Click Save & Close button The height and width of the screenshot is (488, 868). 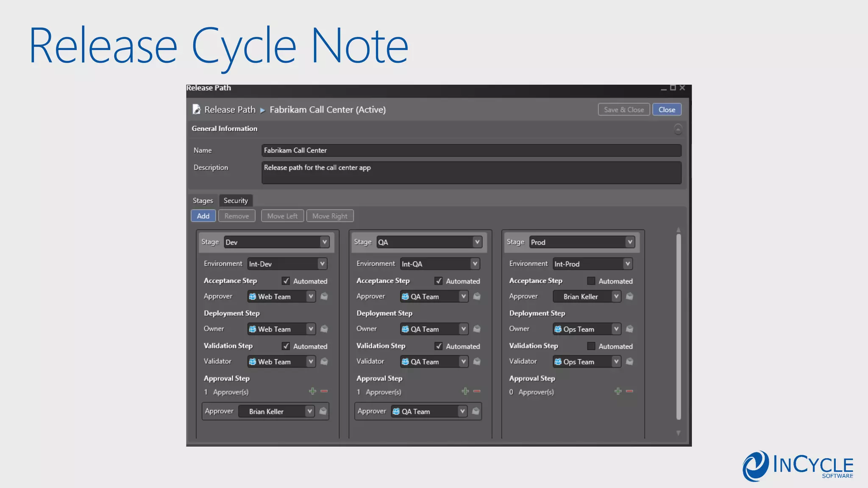624,110
